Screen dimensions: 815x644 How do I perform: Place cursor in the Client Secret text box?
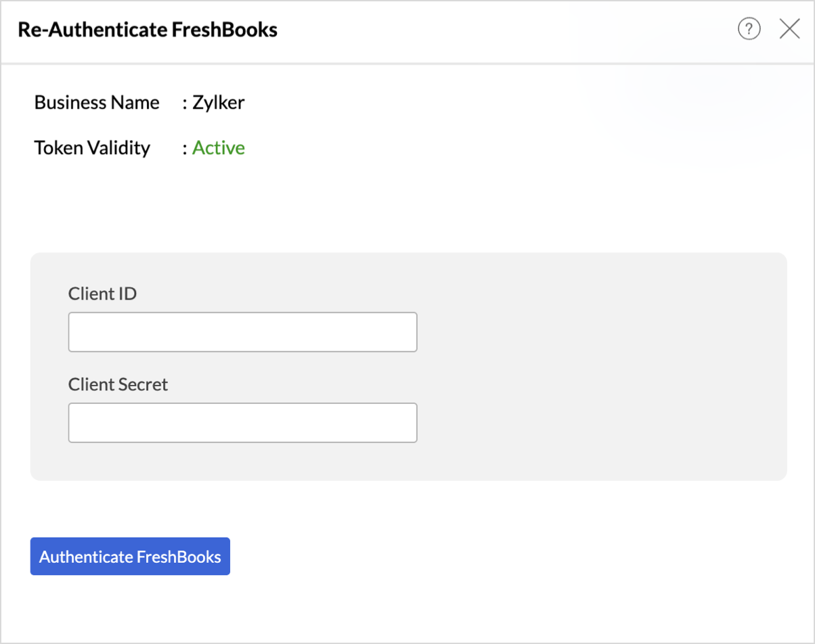[242, 423]
